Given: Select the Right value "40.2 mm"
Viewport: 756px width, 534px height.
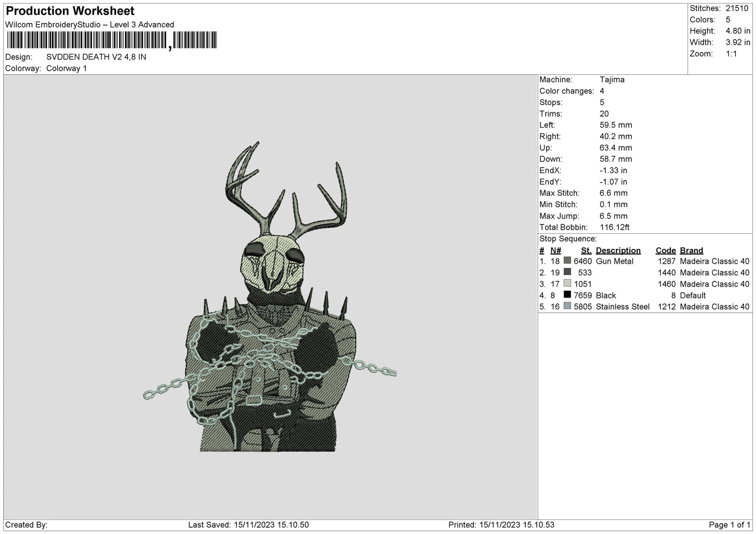Looking at the screenshot, I should (616, 137).
